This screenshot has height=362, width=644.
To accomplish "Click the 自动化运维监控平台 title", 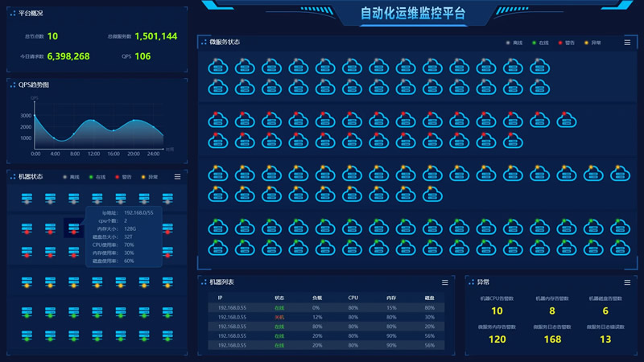I will pos(413,13).
